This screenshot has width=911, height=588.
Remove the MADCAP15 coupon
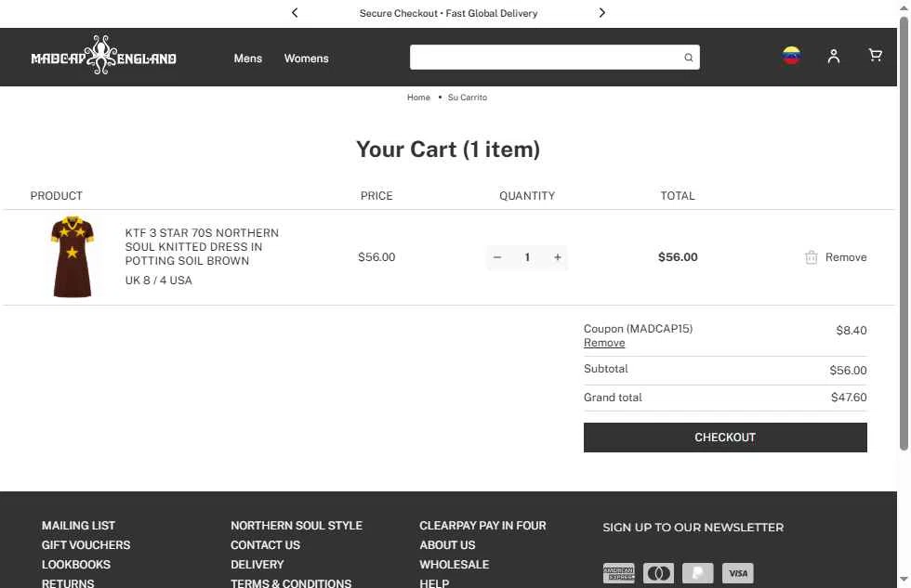click(x=604, y=343)
